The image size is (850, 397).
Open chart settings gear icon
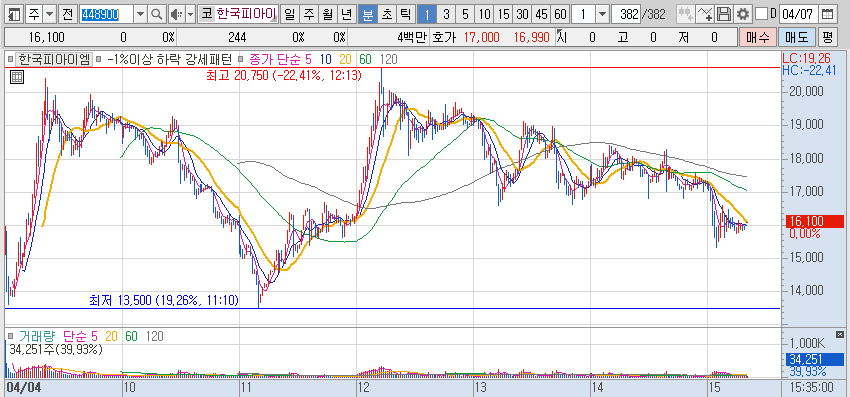click(x=743, y=14)
